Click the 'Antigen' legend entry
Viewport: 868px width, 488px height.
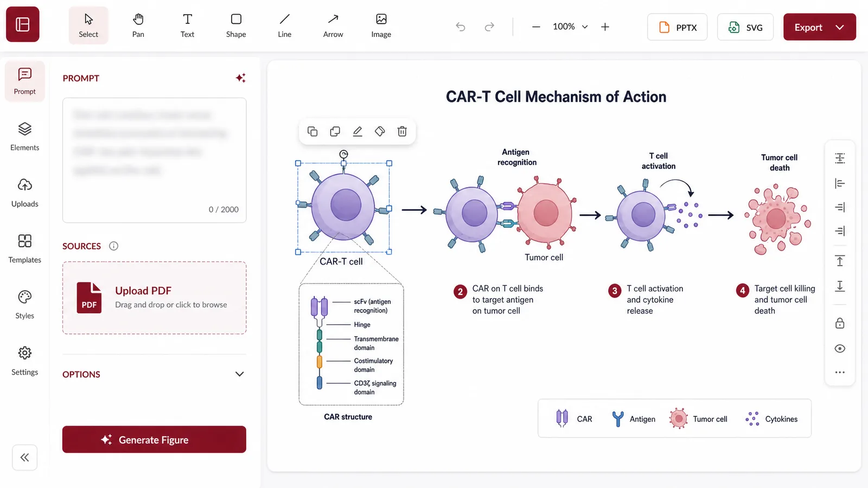point(633,419)
